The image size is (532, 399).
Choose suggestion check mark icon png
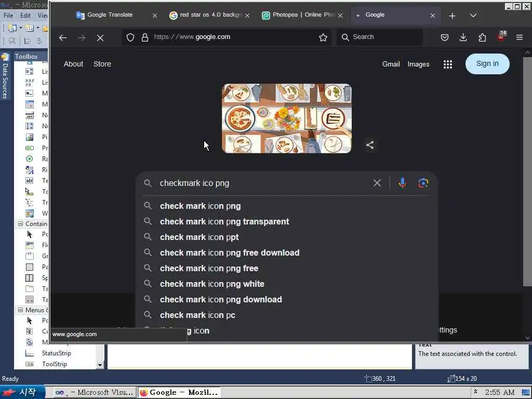pos(287,206)
